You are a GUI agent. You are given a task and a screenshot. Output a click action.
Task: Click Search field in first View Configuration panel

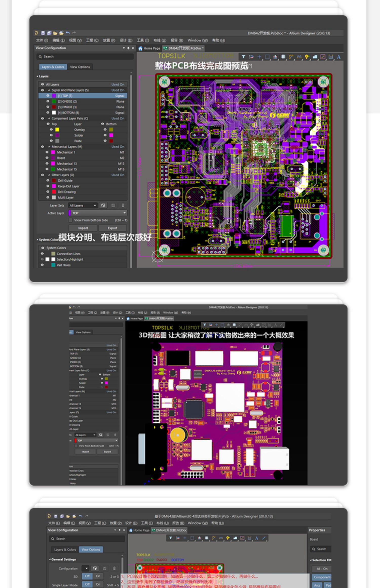[85, 56]
